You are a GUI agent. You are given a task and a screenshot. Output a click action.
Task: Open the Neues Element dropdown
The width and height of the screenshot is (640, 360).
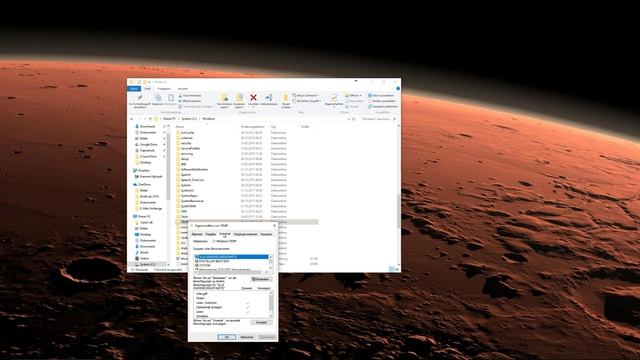(x=306, y=96)
